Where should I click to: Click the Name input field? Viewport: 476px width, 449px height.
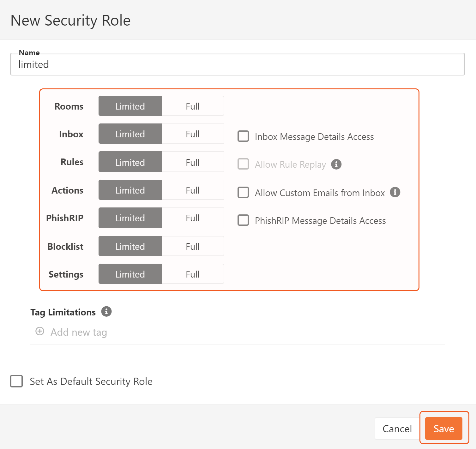click(x=237, y=65)
